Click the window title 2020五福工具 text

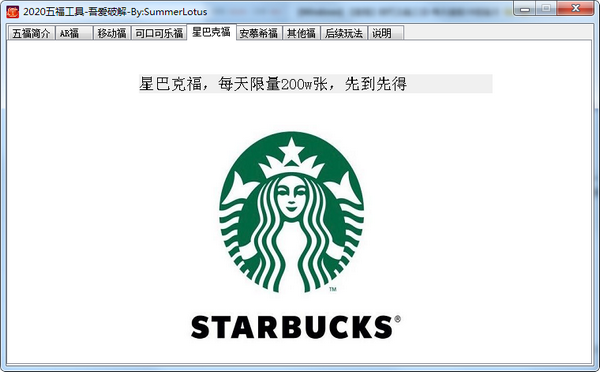[115, 12]
